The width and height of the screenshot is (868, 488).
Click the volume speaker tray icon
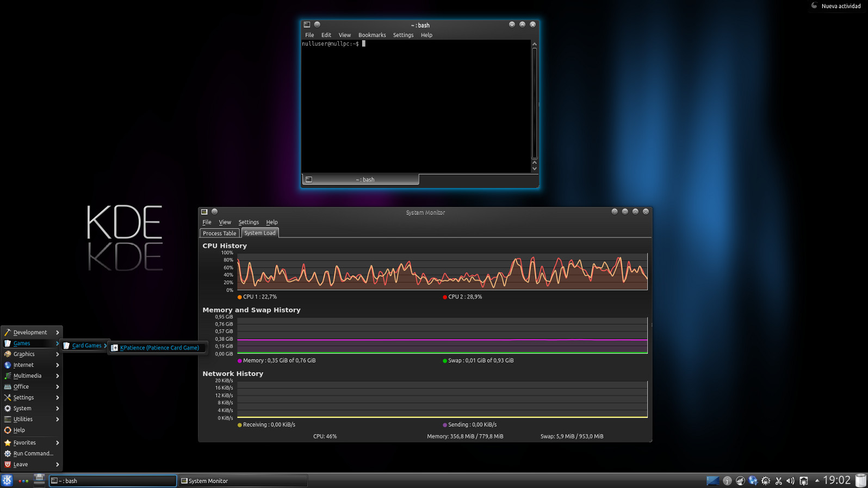[x=790, y=481]
